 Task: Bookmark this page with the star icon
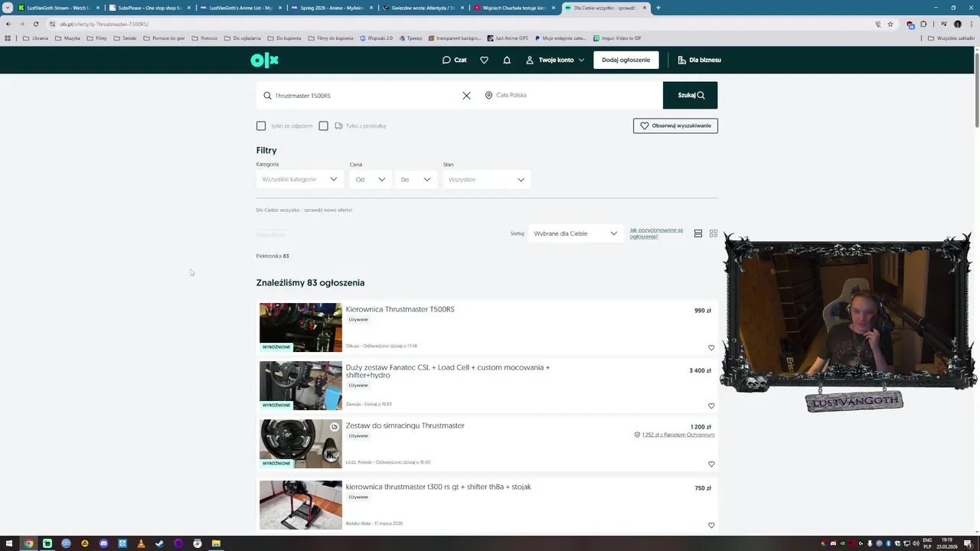click(890, 24)
